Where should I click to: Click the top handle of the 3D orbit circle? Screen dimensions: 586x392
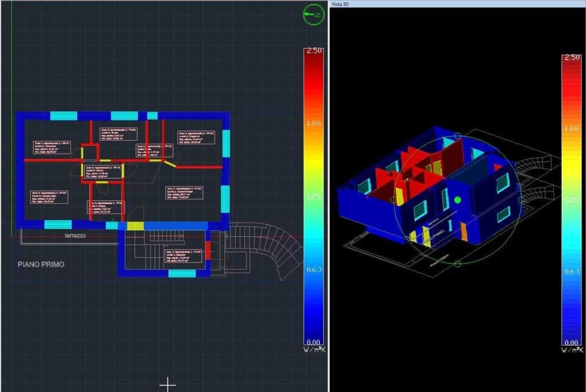[457, 136]
